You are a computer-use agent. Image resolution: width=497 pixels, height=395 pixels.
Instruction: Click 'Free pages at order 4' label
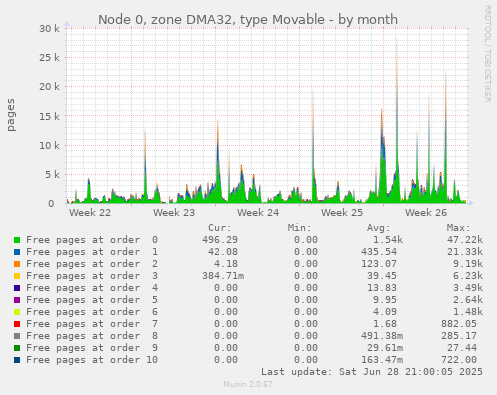pyautogui.click(x=92, y=288)
